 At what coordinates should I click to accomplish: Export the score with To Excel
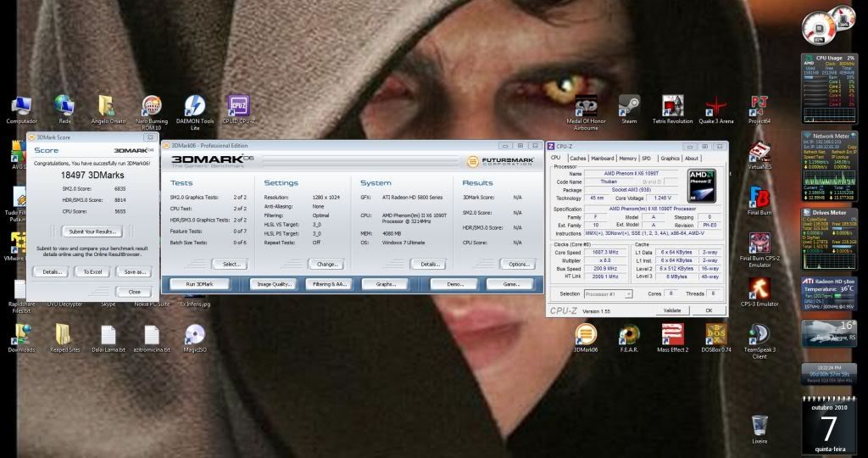click(x=92, y=271)
